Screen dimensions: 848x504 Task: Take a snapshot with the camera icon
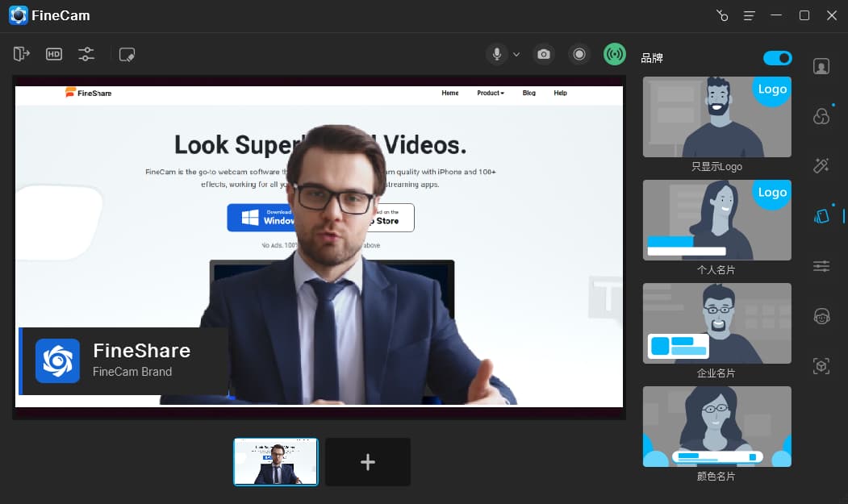coord(544,54)
